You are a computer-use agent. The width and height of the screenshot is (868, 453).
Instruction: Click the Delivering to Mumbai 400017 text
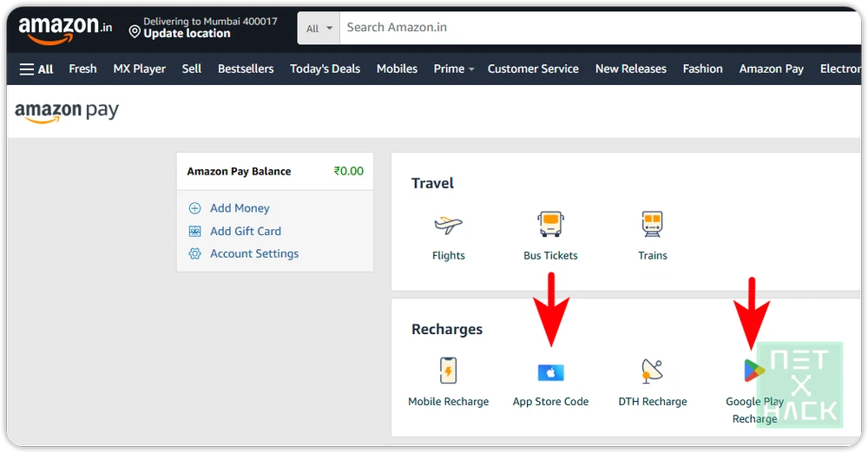210,21
